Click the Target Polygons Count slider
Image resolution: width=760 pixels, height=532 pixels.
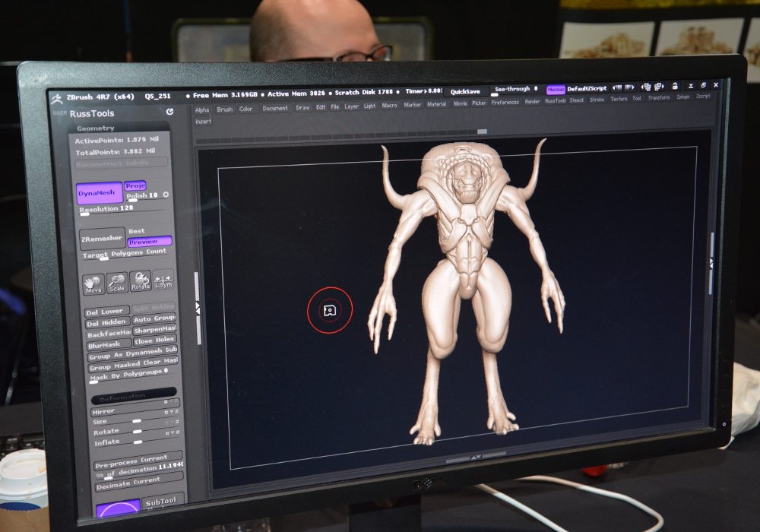(x=126, y=253)
